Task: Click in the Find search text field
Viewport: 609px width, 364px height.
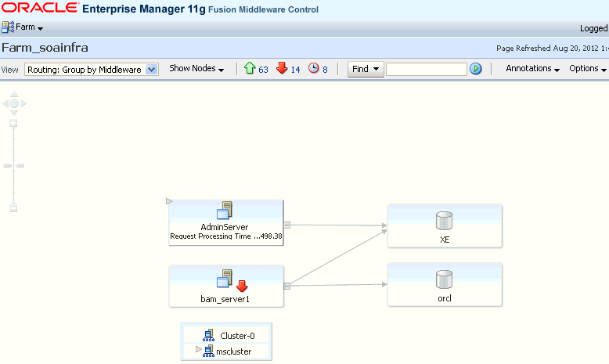Action: 426,69
